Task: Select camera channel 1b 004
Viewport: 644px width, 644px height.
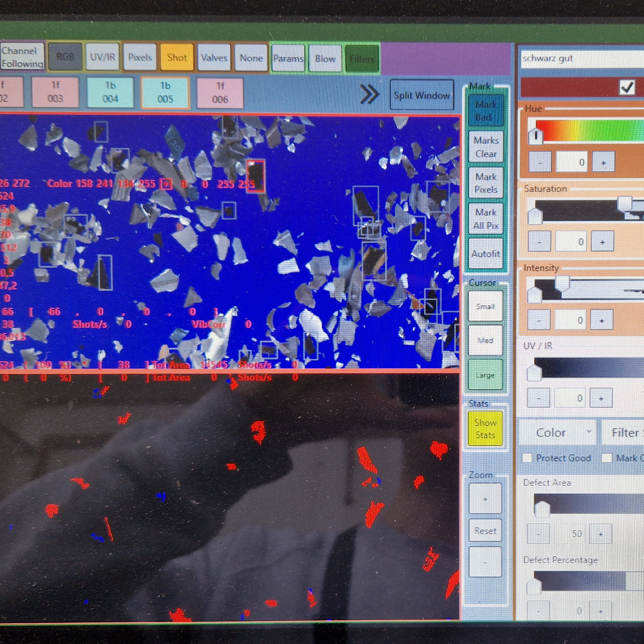Action: (x=110, y=92)
